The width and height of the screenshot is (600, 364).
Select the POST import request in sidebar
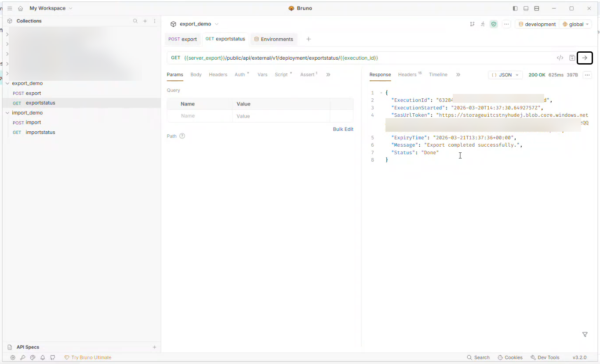click(81, 123)
